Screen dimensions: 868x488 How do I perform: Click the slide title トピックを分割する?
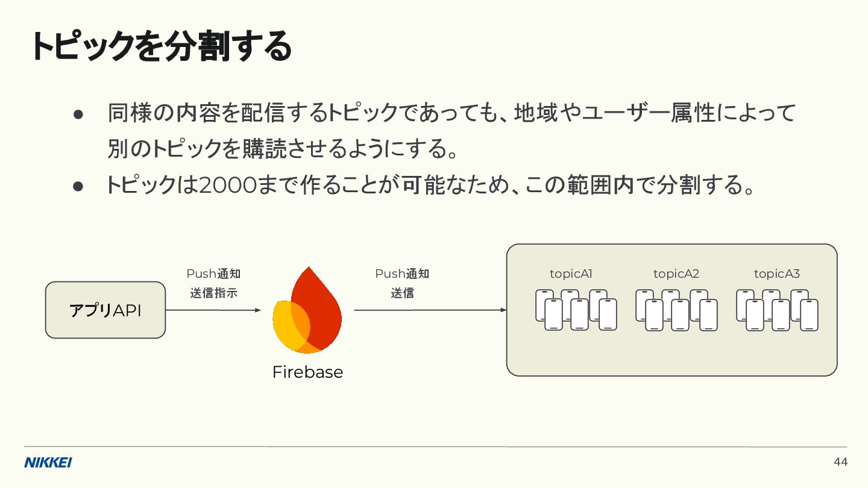click(162, 47)
